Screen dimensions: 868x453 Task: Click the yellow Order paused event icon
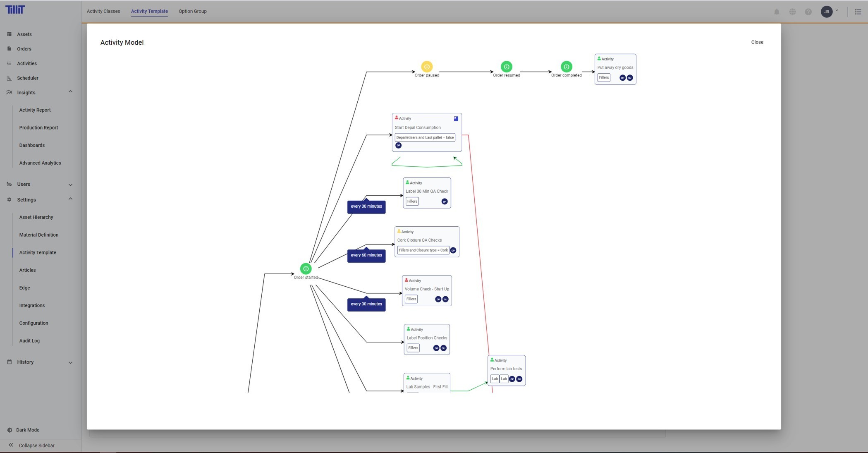point(427,67)
